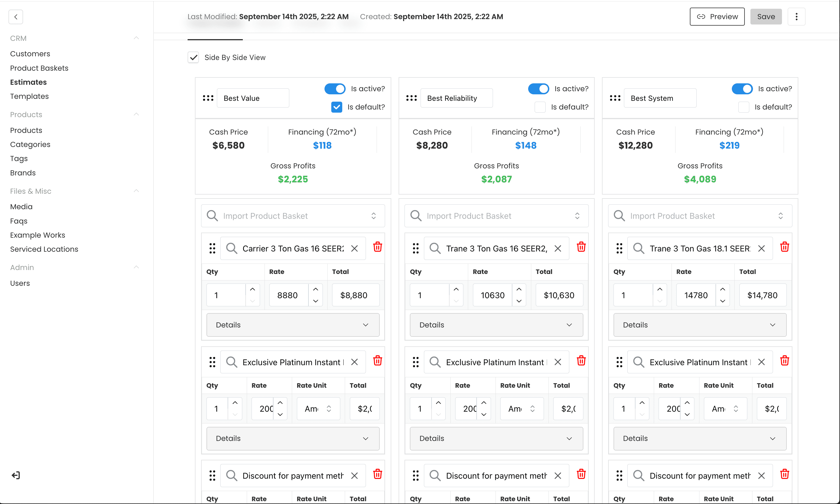Check Is default for Best Reliability
This screenshot has height=504, width=840.
tap(540, 107)
